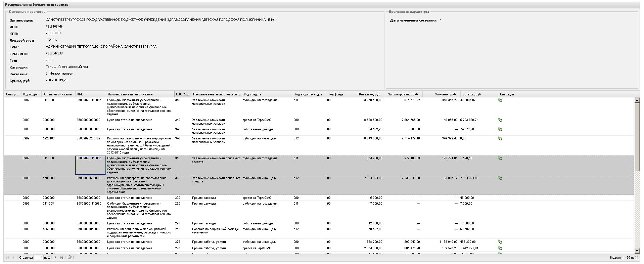This screenshot has width=644, height=264.
Task: Open operations icon for row with remainder 1 520,18
Action: 500,158
